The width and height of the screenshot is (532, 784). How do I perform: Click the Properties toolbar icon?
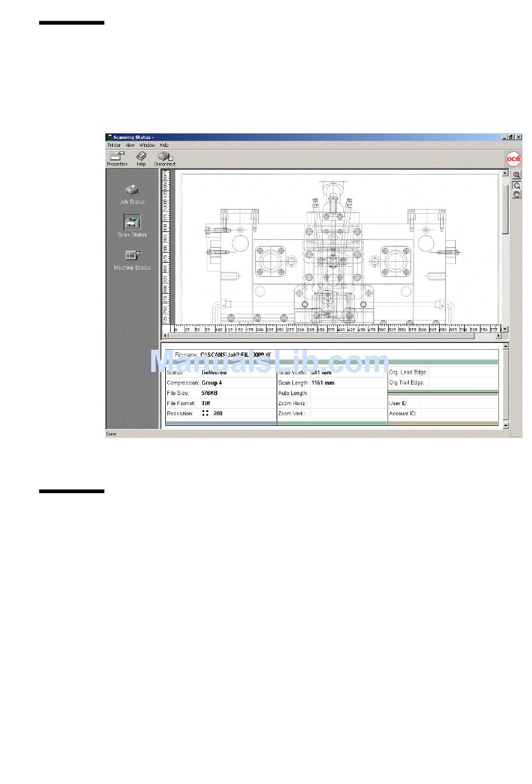point(117,158)
